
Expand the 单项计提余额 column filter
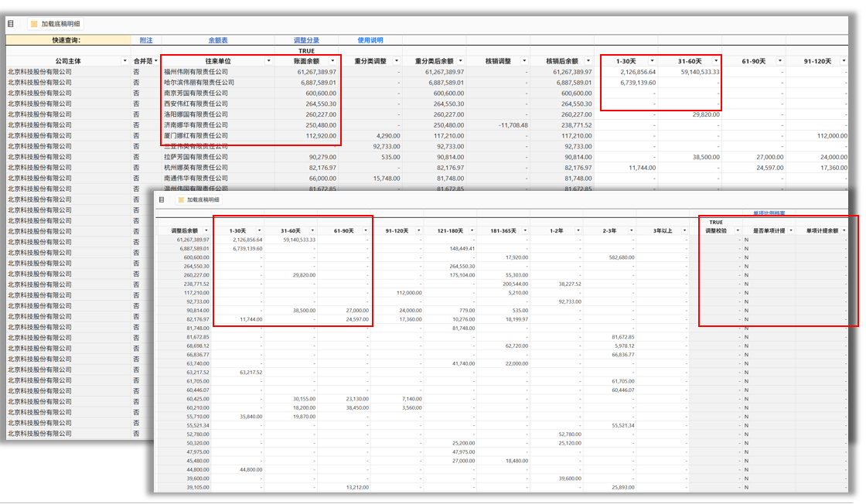tap(844, 231)
